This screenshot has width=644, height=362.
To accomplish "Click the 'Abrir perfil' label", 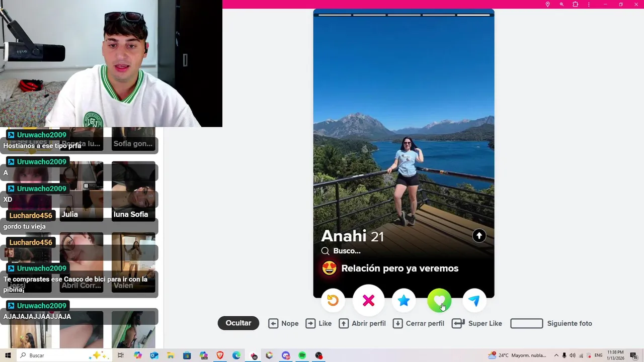I will 369,323.
